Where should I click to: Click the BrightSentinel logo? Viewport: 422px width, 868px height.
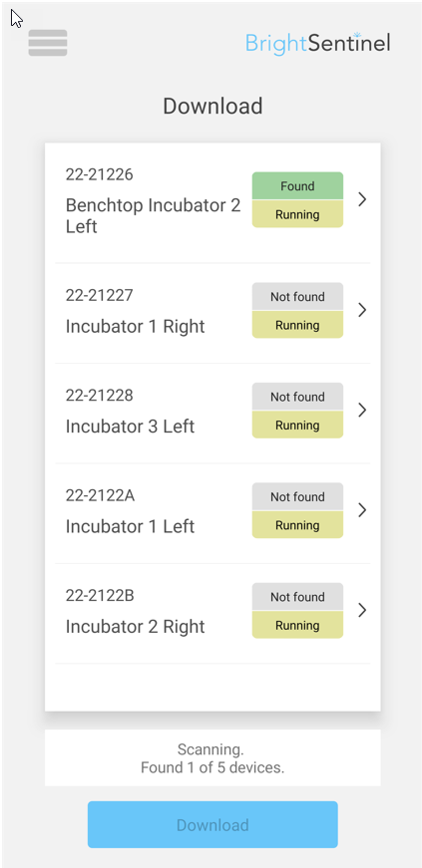(318, 43)
